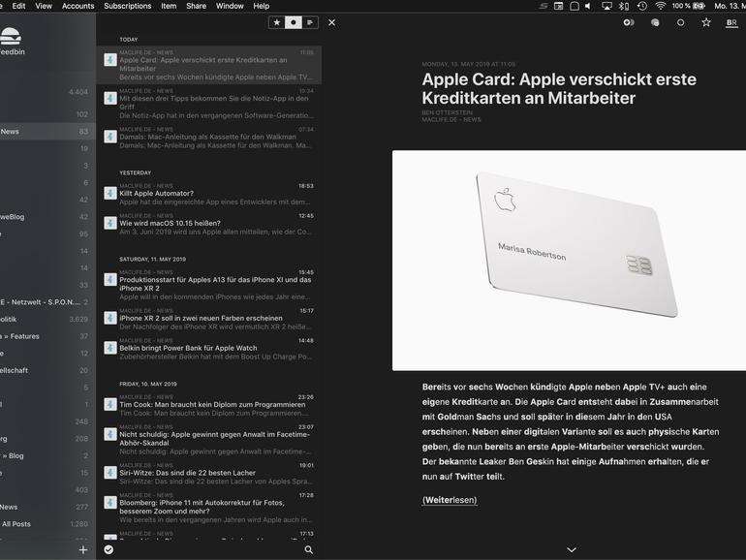Go to next article chevron
The width and height of the screenshot is (746, 560).
click(x=572, y=549)
